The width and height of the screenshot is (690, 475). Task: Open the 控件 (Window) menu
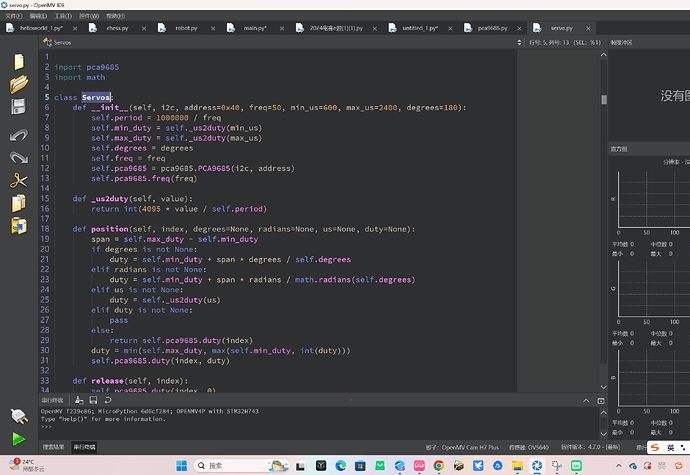pyautogui.click(x=89, y=16)
